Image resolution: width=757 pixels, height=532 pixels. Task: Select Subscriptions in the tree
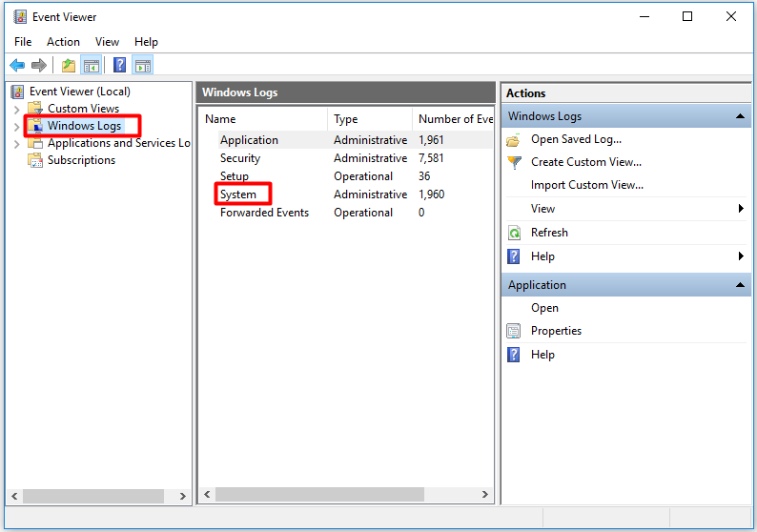click(x=81, y=160)
